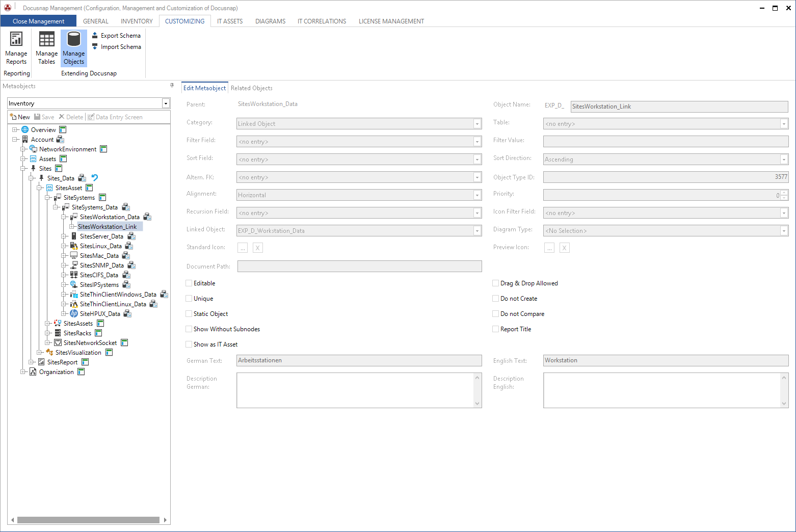Toggle the Do not Compare checkbox
Screen dimensions: 796x532
click(496, 314)
